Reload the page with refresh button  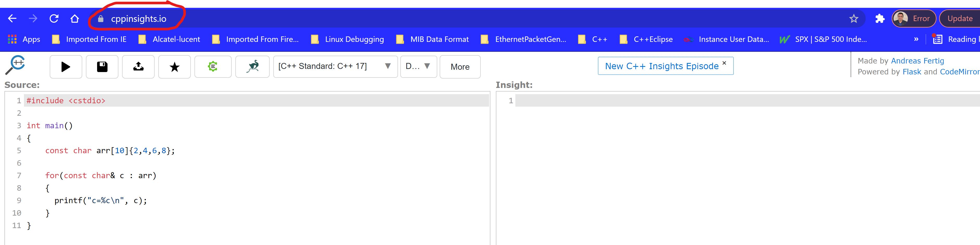tap(54, 19)
